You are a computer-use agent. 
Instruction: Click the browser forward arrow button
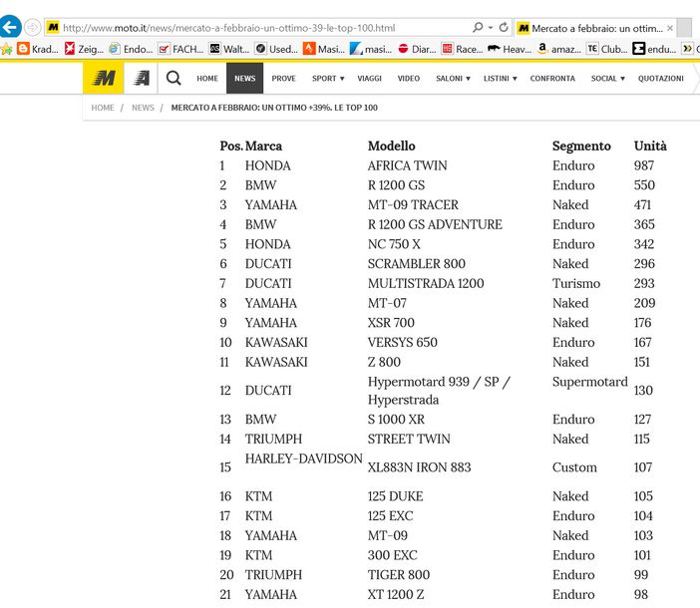(33, 27)
